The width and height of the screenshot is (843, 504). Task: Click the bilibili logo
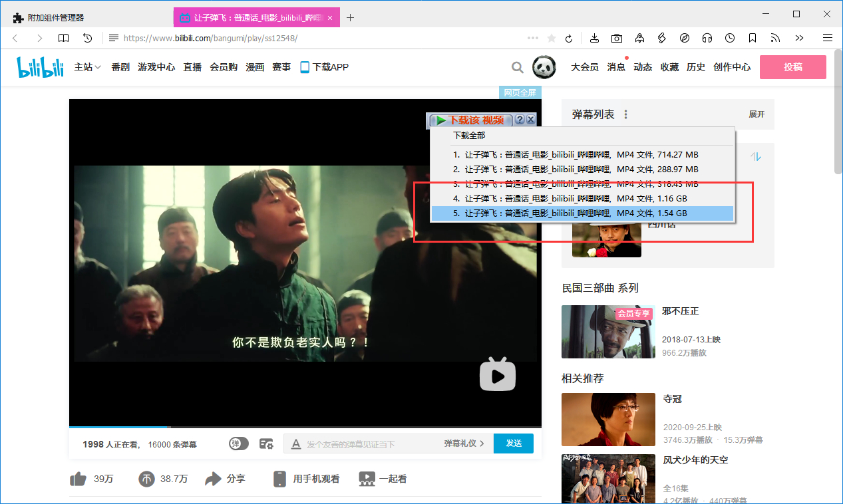pyautogui.click(x=40, y=66)
